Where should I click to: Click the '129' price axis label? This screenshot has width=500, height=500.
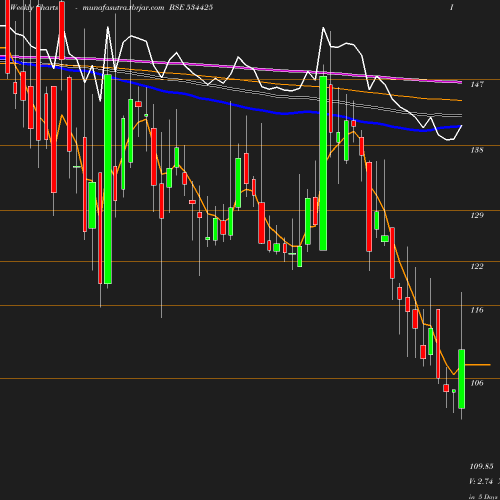point(477,215)
